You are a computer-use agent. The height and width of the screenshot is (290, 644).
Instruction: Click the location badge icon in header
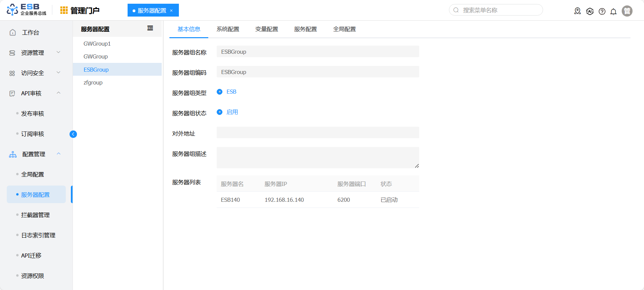(x=578, y=11)
